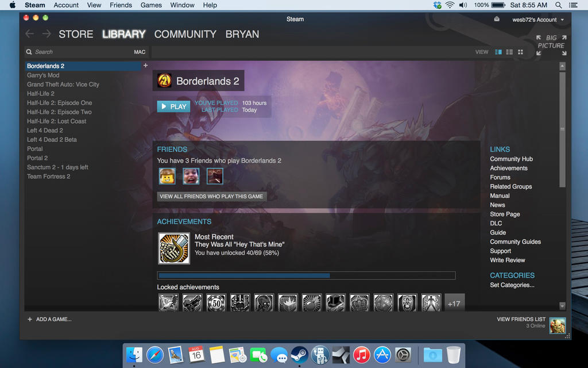The image size is (588, 368).
Task: Open the Friends menu
Action: click(121, 5)
